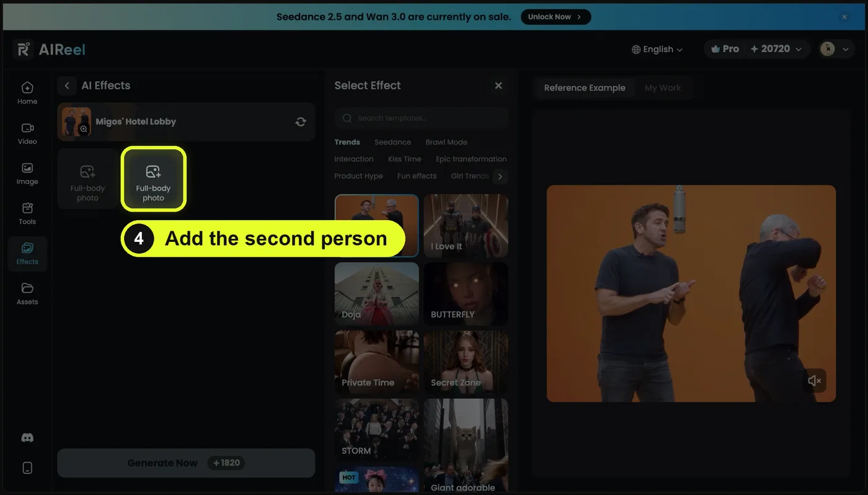This screenshot has height=495, width=868.
Task: Choose the Interaction category
Action: pos(354,159)
